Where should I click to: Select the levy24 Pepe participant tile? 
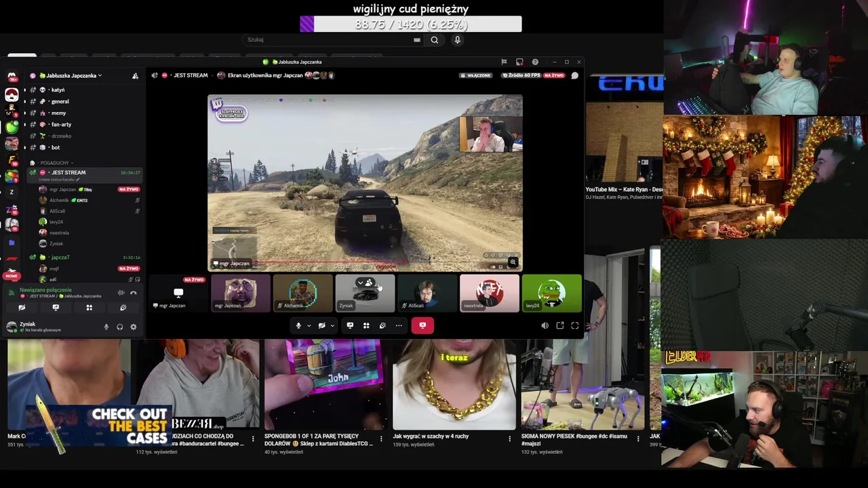pyautogui.click(x=552, y=293)
